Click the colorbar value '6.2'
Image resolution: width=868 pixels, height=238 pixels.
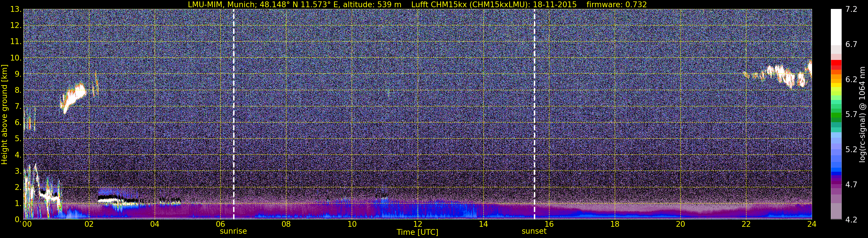851,79
